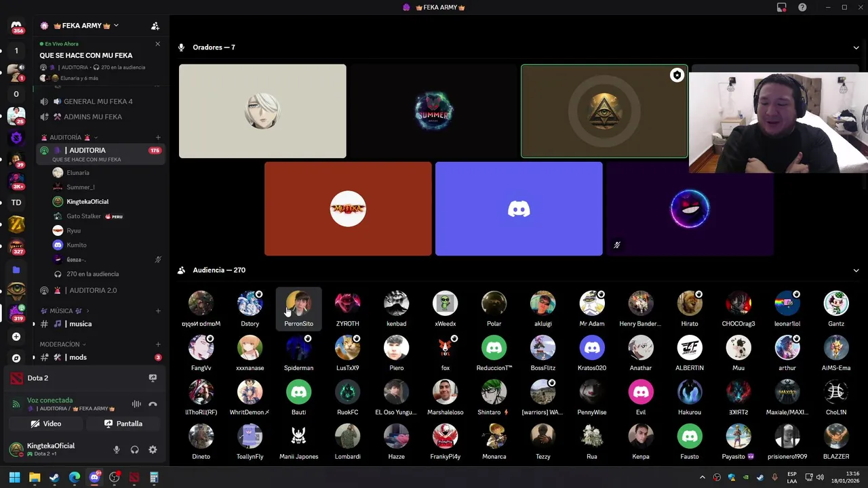Open the server folder icon in sidebar
Viewport: 868px width, 488px height.
(16, 270)
